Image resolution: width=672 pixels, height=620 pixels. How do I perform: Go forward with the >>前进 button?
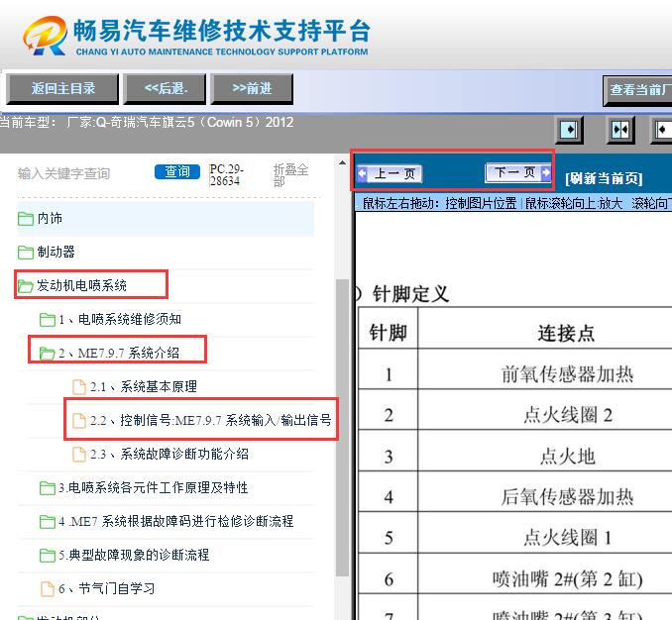pos(252,88)
